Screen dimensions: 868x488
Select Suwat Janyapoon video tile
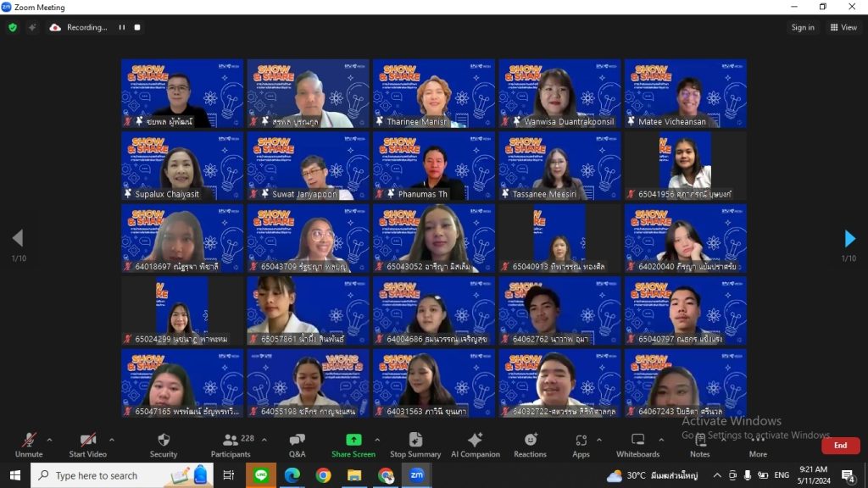click(308, 166)
